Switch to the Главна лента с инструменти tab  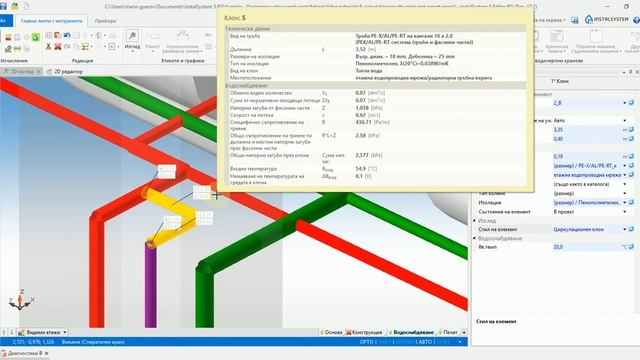[x=51, y=21]
